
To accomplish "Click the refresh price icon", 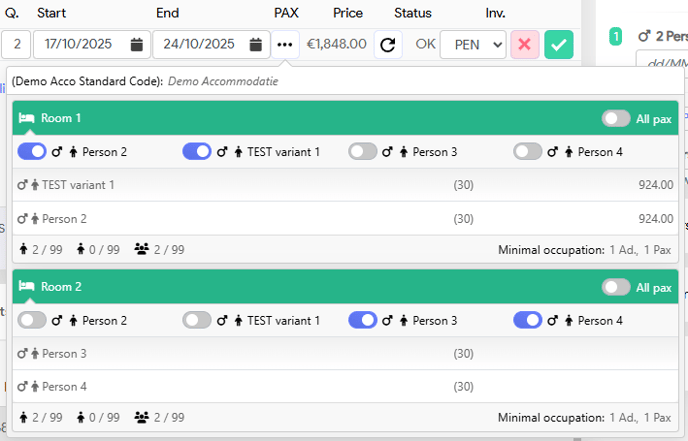I will 388,45.
